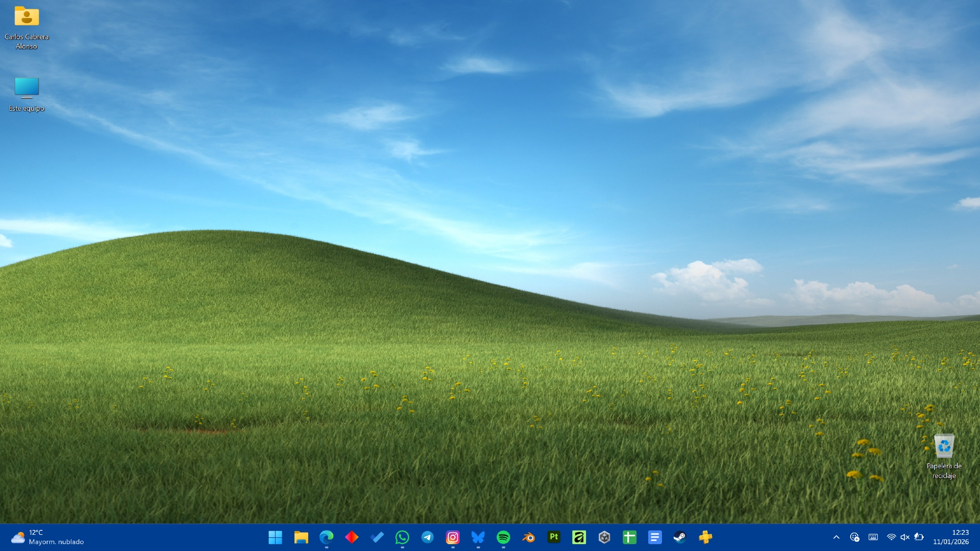The image size is (980, 551).
Task: Open the weather widget showing 12°C
Action: 48,537
